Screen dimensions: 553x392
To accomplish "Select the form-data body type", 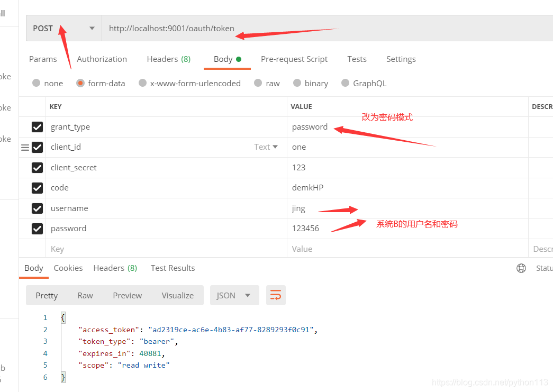I will (x=80, y=83).
